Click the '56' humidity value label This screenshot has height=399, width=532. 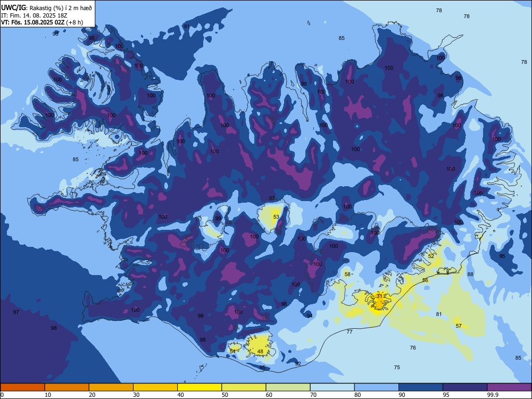[x=425, y=280]
